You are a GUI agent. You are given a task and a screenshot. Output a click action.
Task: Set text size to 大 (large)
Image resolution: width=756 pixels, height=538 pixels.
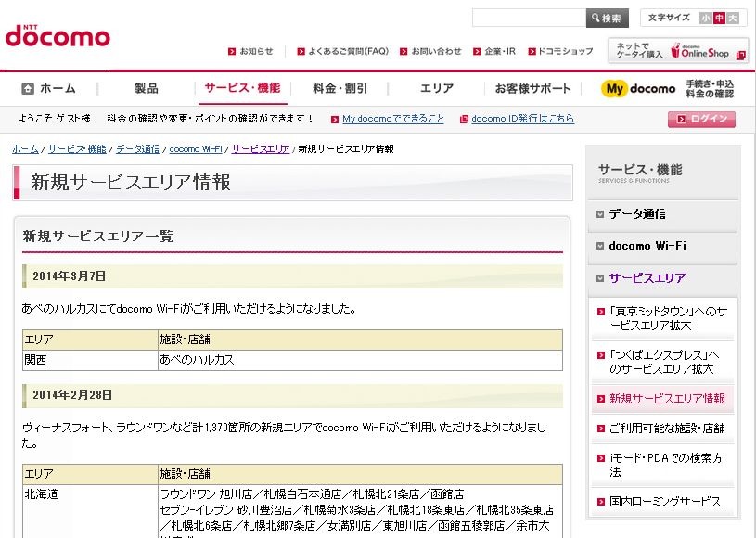(733, 18)
